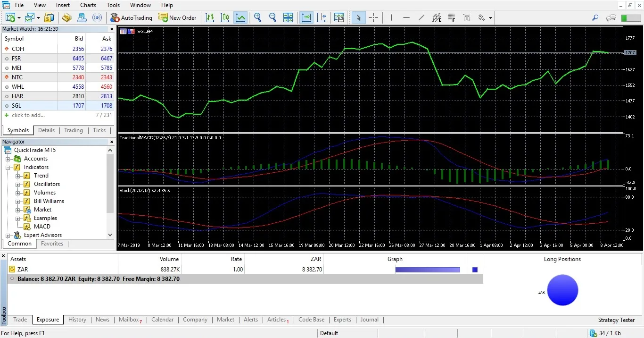Screen dimensions: 644x338
Task: Click the ZAR exposure graph bar
Action: (428, 270)
